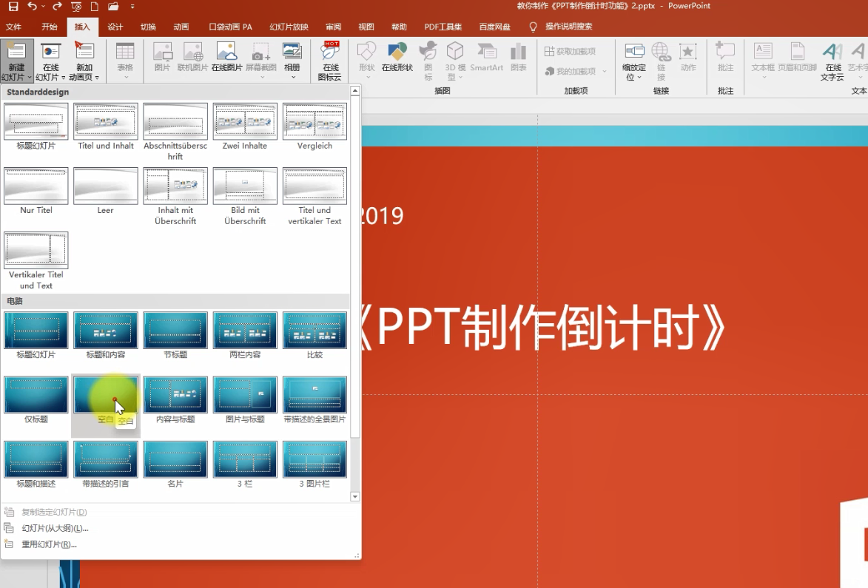
Task: Open 在线形状 online shapes
Action: click(x=397, y=58)
